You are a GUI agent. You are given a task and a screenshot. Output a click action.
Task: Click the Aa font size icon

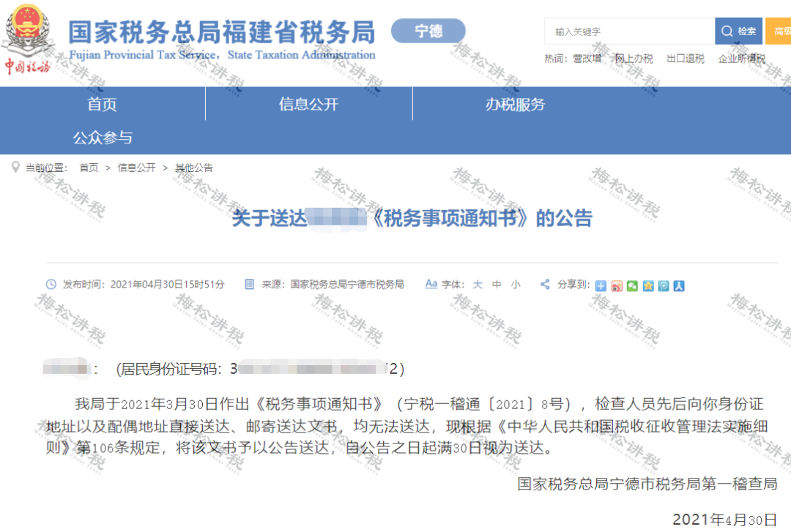(x=431, y=285)
